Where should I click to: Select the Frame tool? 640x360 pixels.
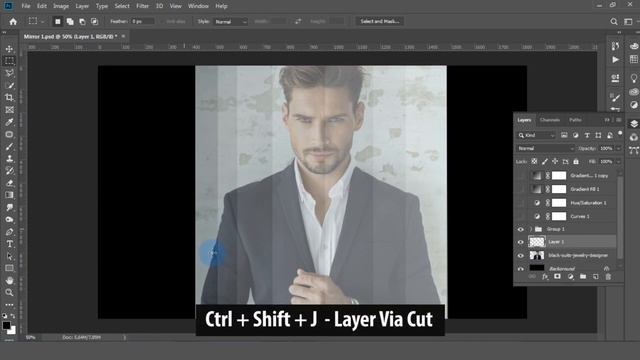click(9, 110)
